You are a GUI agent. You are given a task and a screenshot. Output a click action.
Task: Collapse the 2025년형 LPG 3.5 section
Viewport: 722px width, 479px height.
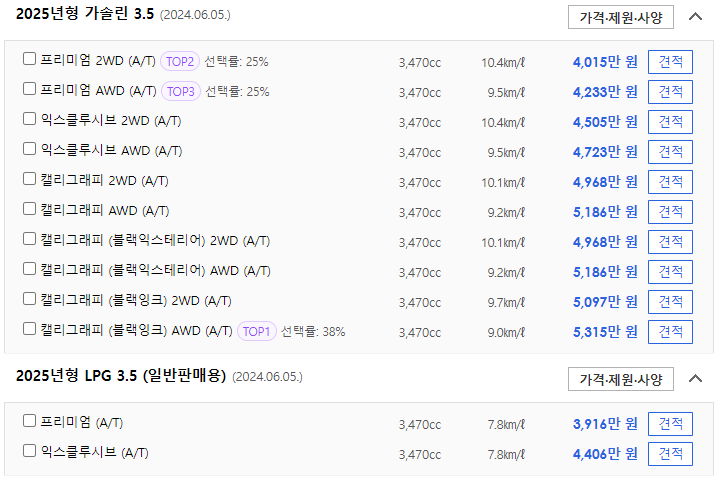(x=695, y=379)
